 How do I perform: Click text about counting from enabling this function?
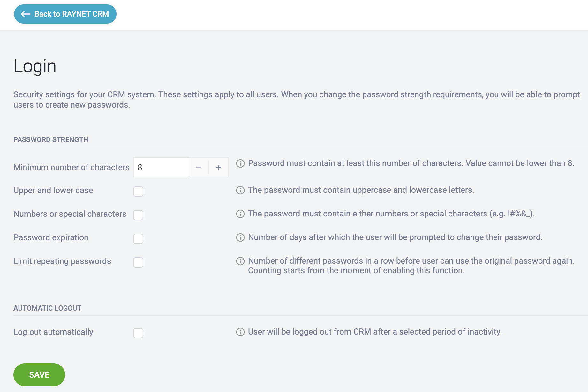pyautogui.click(x=356, y=271)
